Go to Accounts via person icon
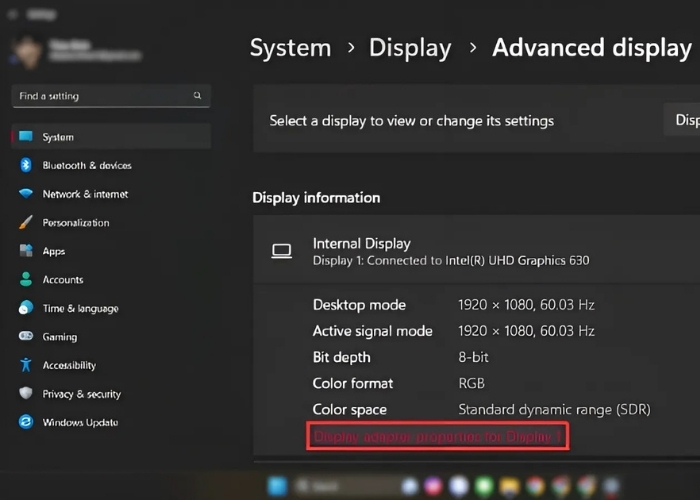The width and height of the screenshot is (700, 500). point(26,280)
